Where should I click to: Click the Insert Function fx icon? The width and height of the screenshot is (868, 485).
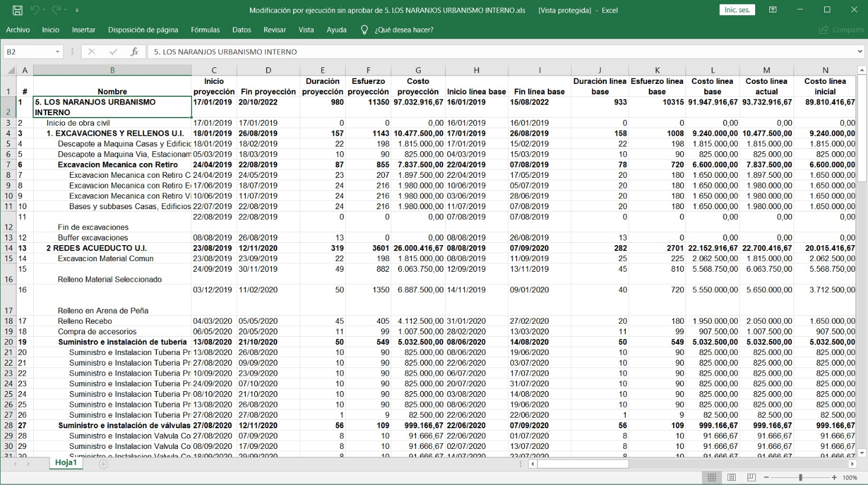click(135, 52)
